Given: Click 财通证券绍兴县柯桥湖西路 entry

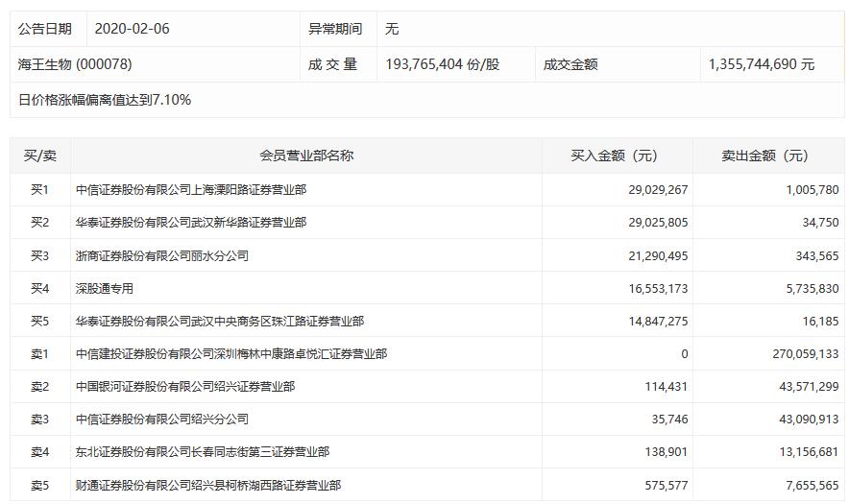Looking at the screenshot, I should click(x=208, y=486).
